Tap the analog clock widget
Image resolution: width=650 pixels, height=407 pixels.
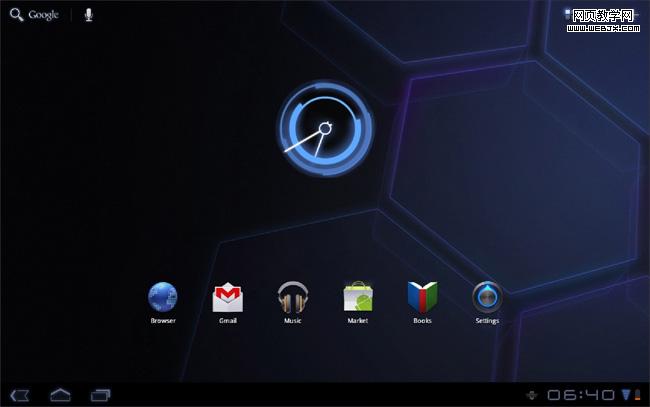[324, 129]
